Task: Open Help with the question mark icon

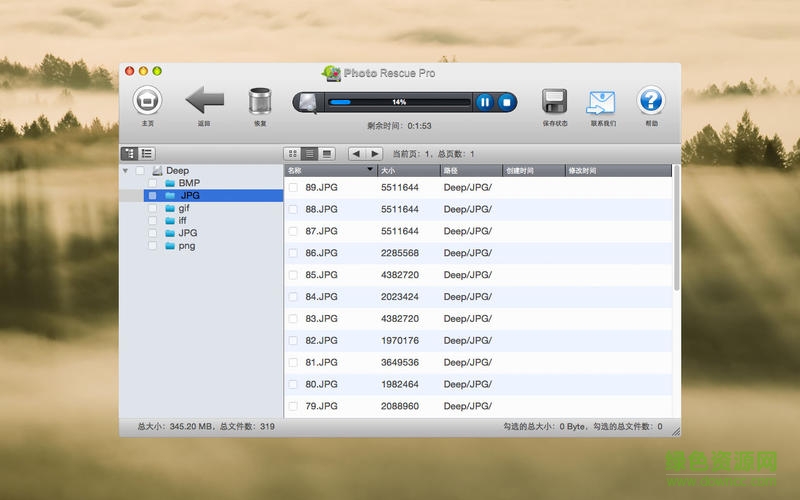Action: click(x=651, y=101)
